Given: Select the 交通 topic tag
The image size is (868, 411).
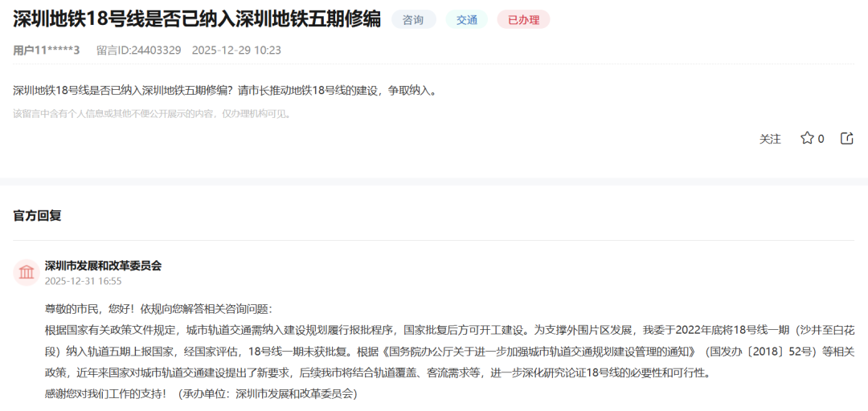Looking at the screenshot, I should pos(467,20).
